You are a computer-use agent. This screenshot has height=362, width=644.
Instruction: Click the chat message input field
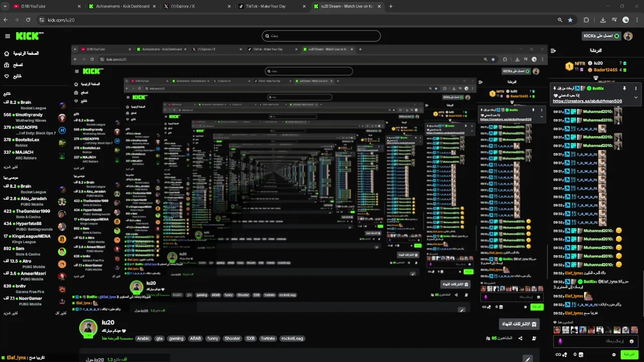(597, 341)
